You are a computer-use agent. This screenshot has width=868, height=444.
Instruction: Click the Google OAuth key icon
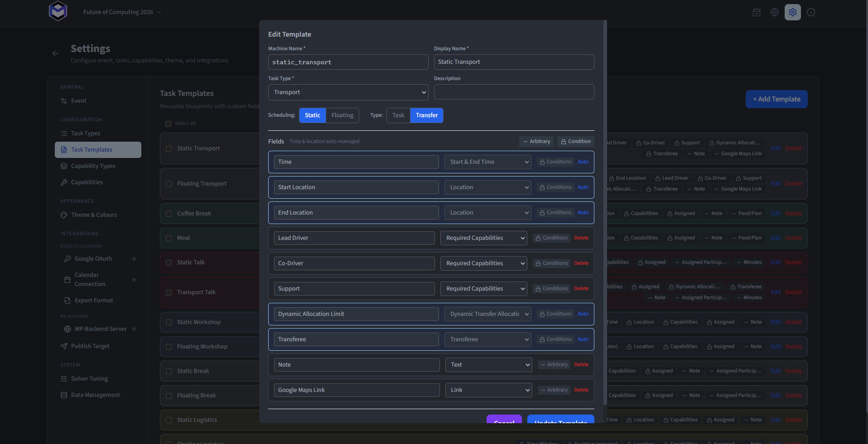[68, 259]
